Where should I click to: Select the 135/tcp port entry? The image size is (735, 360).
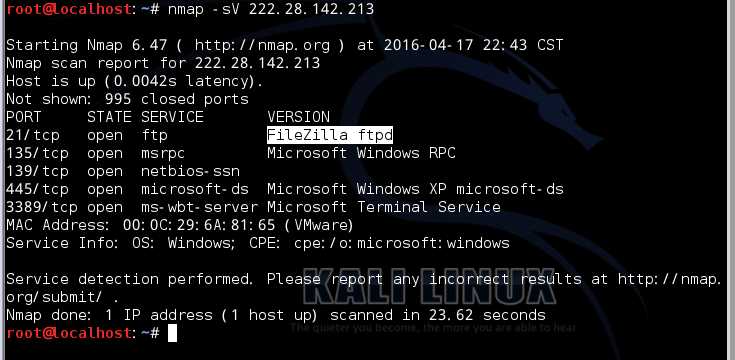click(37, 153)
